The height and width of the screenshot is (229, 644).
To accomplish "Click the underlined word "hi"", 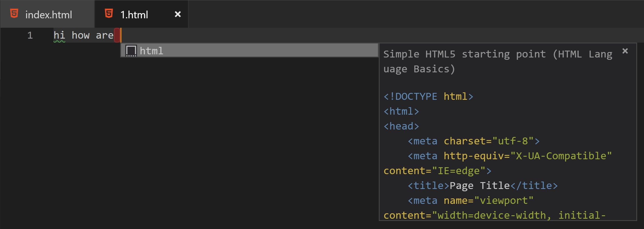I will tap(59, 35).
